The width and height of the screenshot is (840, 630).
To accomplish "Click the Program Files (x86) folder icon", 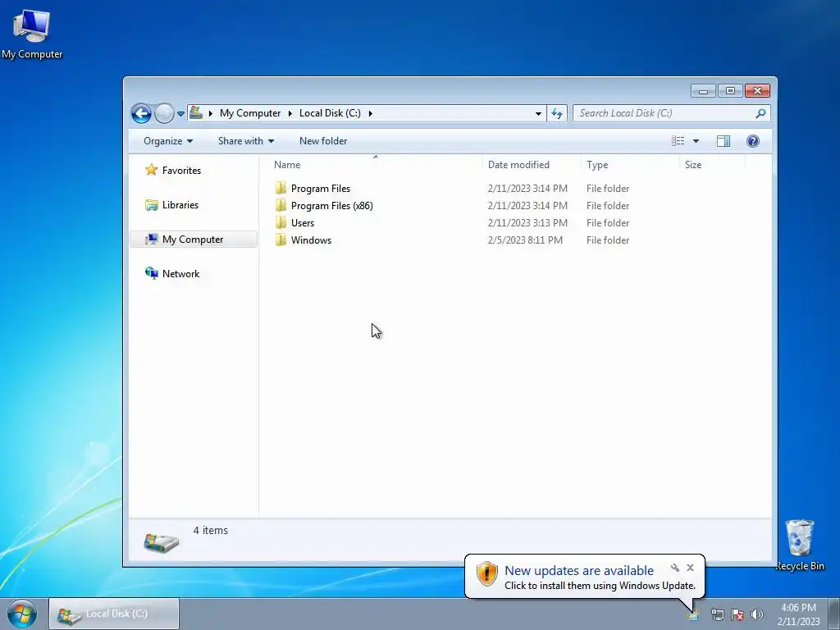I will pos(281,205).
